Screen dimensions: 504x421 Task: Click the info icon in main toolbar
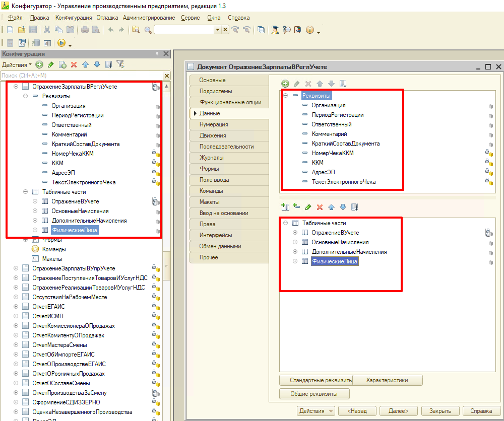pyautogui.click(x=310, y=30)
